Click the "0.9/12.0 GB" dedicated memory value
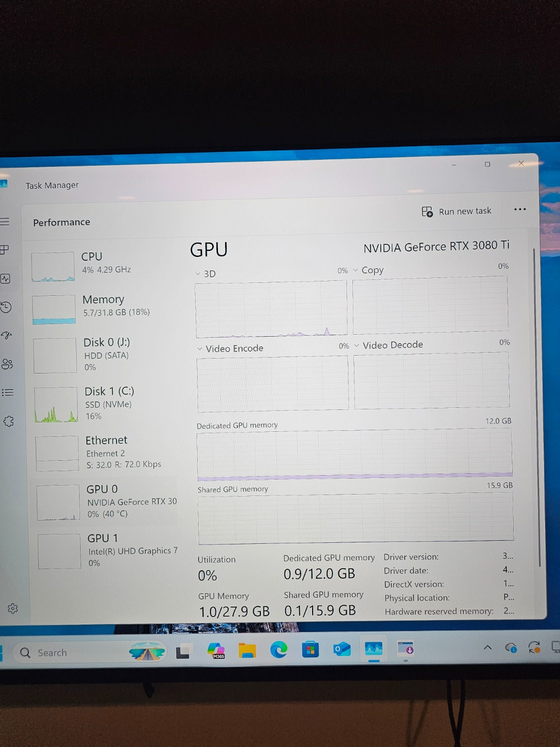Screen dimensions: 560x747 coord(319,574)
